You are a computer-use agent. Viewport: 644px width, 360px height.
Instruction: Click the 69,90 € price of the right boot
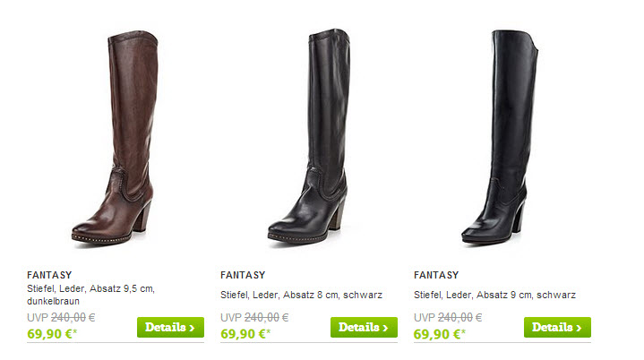click(x=439, y=334)
